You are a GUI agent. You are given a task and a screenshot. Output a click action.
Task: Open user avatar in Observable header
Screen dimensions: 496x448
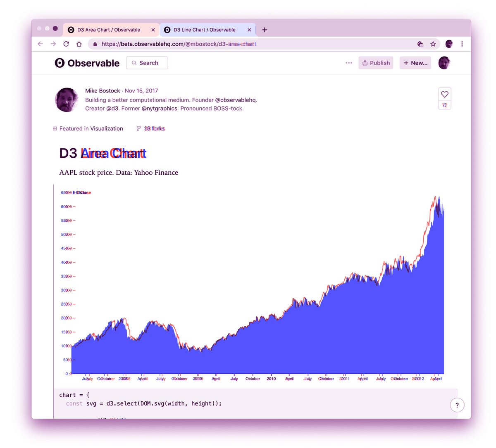coord(444,63)
